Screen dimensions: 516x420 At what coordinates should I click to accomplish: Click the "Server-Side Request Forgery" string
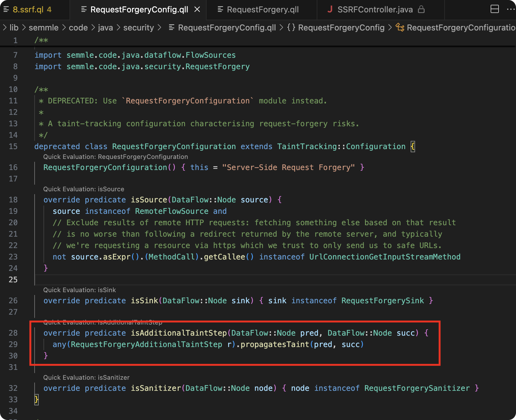(x=288, y=167)
